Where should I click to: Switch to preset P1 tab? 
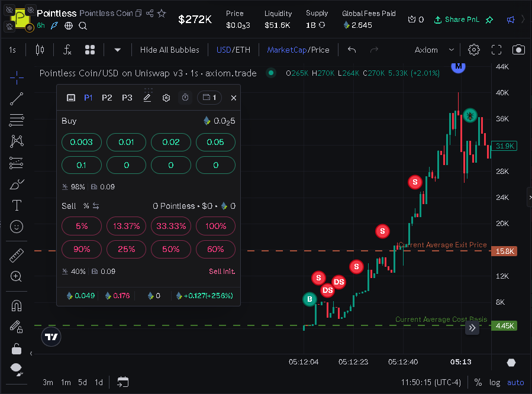pyautogui.click(x=88, y=98)
